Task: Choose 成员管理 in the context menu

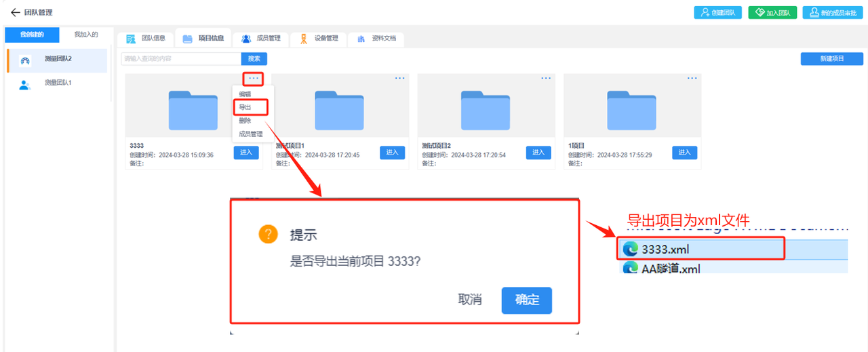Action: point(251,134)
